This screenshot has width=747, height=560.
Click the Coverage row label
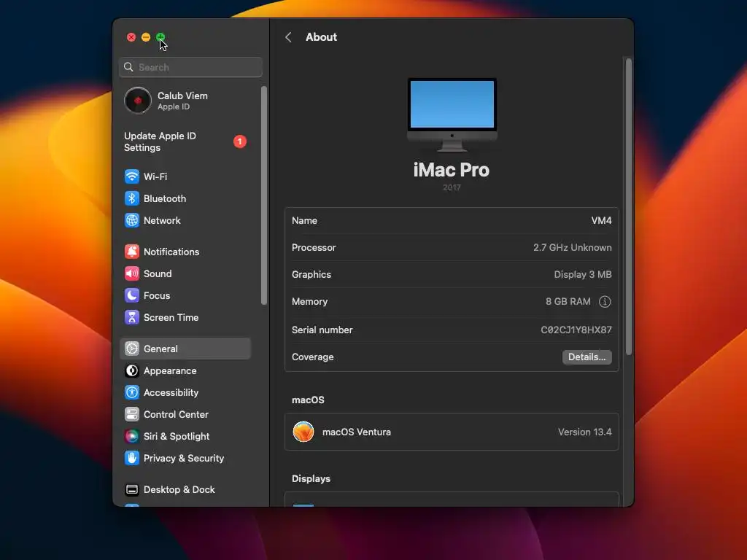[x=312, y=357]
